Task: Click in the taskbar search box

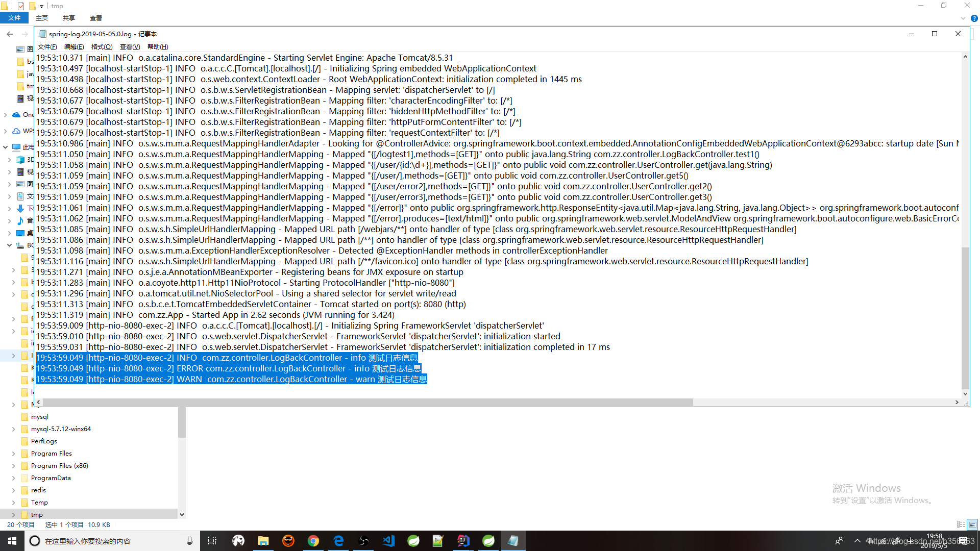Action: (112, 541)
